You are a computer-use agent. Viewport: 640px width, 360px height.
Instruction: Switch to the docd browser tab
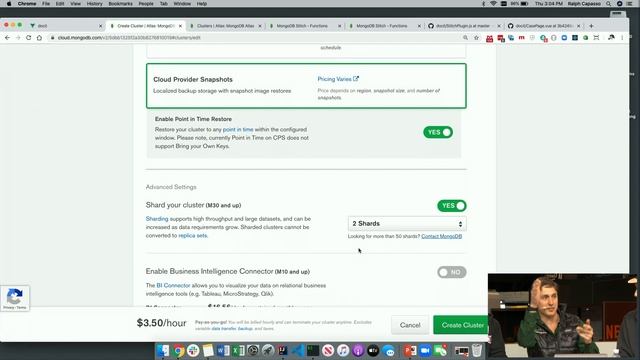[x=65, y=26]
